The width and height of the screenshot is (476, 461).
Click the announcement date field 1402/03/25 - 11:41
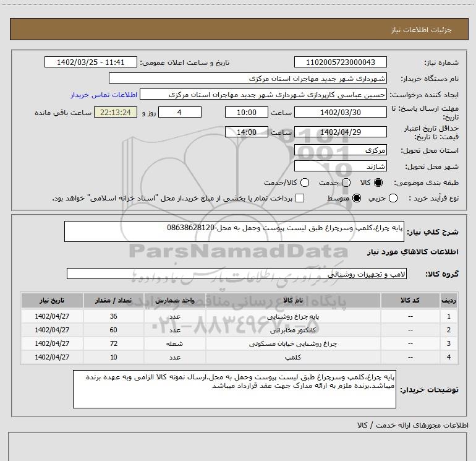91,62
